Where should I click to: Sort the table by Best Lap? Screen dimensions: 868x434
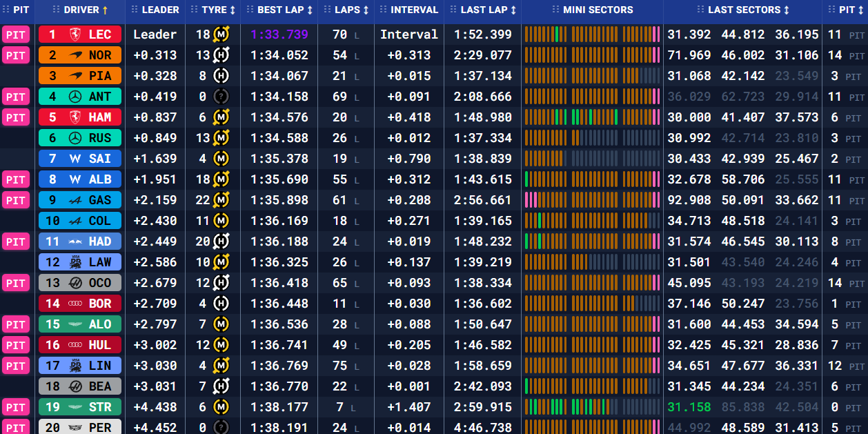(310, 10)
